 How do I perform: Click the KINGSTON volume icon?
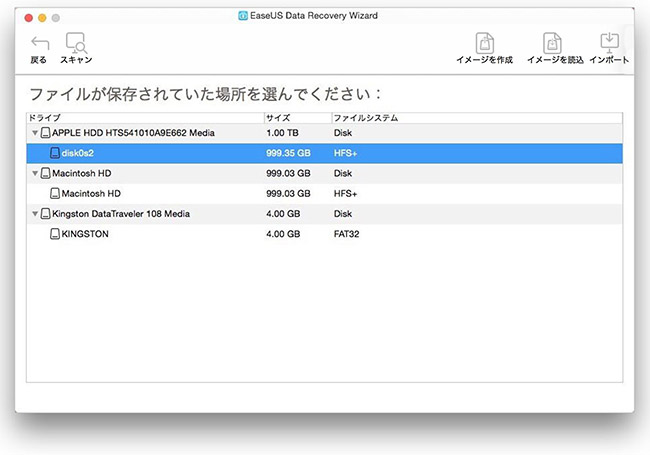pos(55,234)
